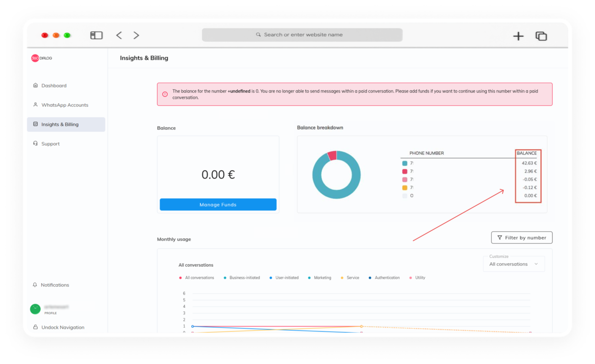Click the orange data point on Service line

click(361, 326)
